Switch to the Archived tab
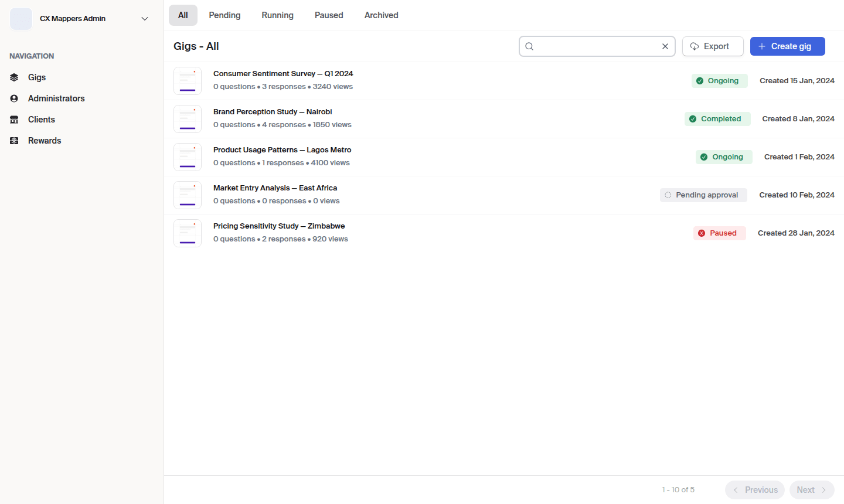This screenshot has height=504, width=844. coord(381,15)
